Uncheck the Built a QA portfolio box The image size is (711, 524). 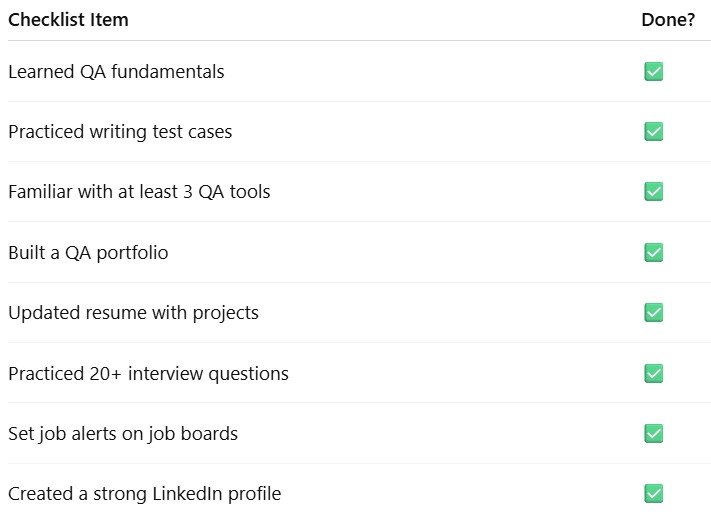653,252
